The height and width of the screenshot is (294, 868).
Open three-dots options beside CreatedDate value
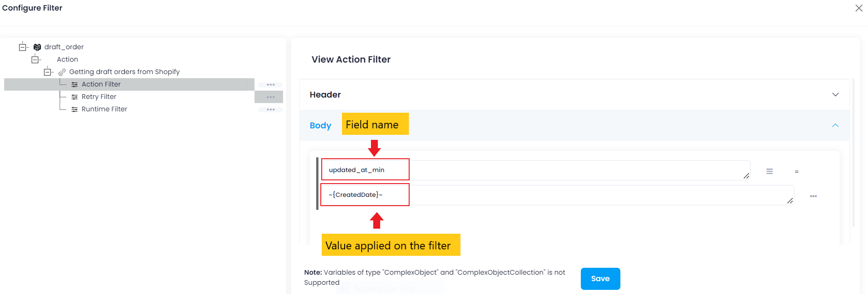pyautogui.click(x=813, y=196)
